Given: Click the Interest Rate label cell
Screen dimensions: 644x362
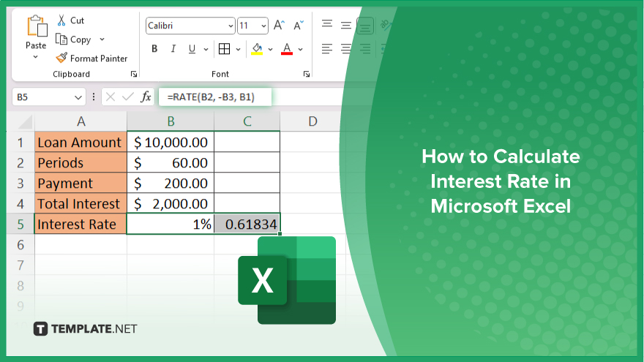Looking at the screenshot, I should (81, 224).
